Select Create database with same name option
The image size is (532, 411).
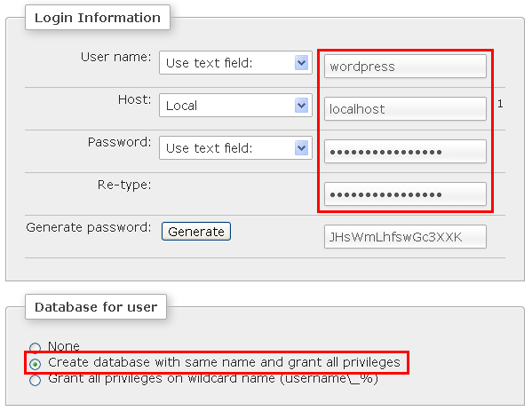(x=35, y=364)
